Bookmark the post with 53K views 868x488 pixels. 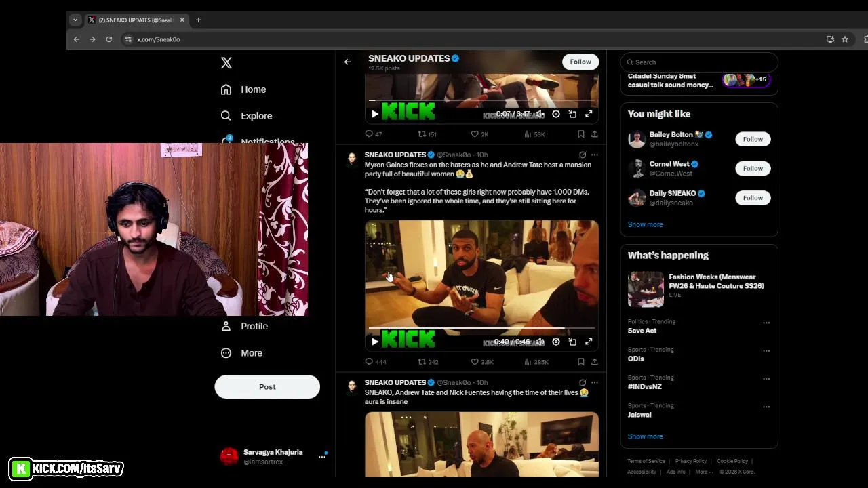point(581,134)
